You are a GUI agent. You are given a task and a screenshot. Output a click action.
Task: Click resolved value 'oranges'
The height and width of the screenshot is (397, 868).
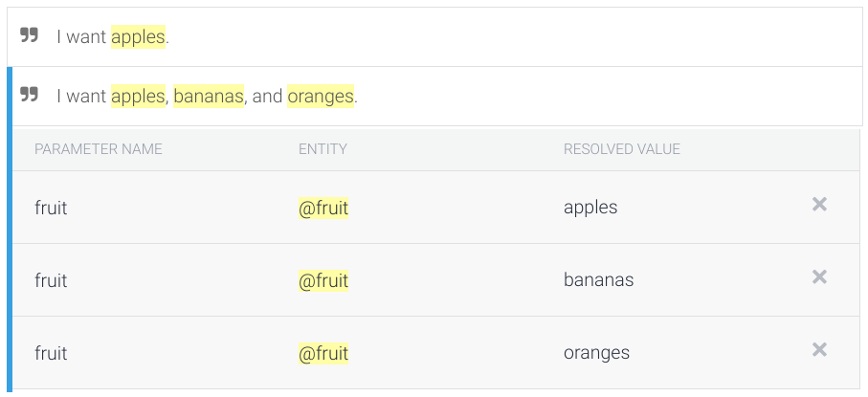[596, 353]
